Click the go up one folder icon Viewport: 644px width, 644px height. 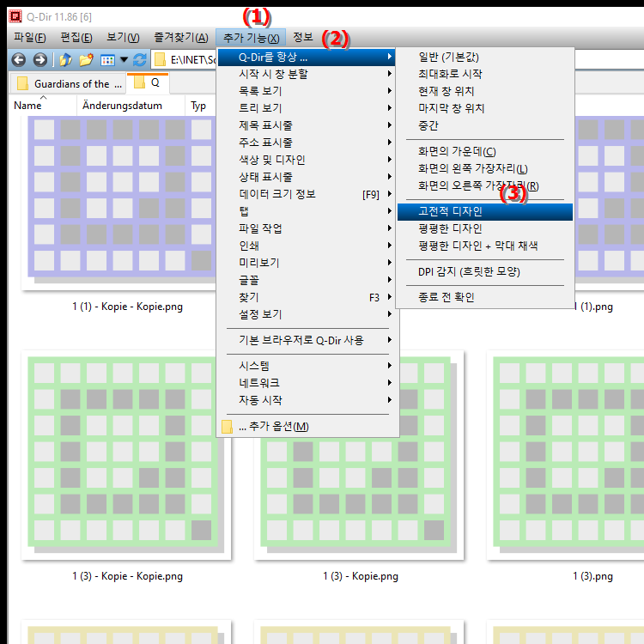65,60
